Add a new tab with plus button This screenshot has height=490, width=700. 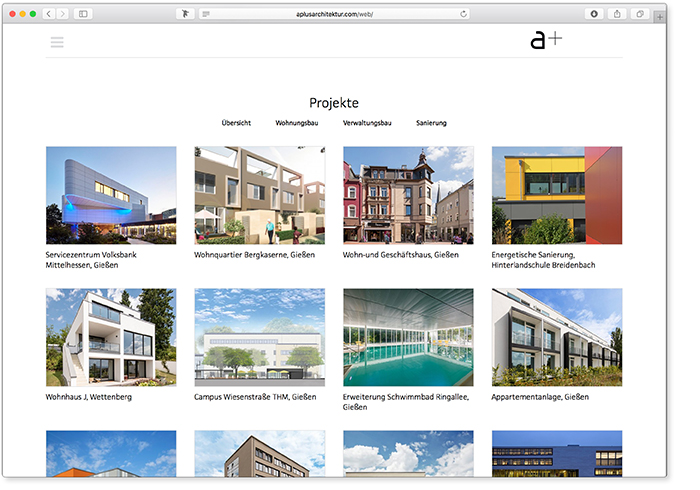point(660,17)
